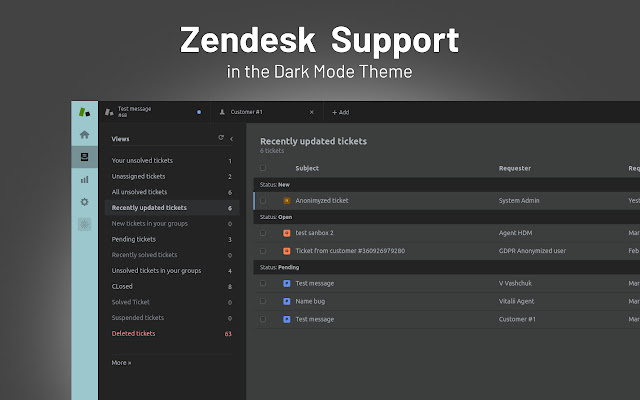Open the Views icon in sidebar
The width and height of the screenshot is (640, 400).
(x=84, y=157)
